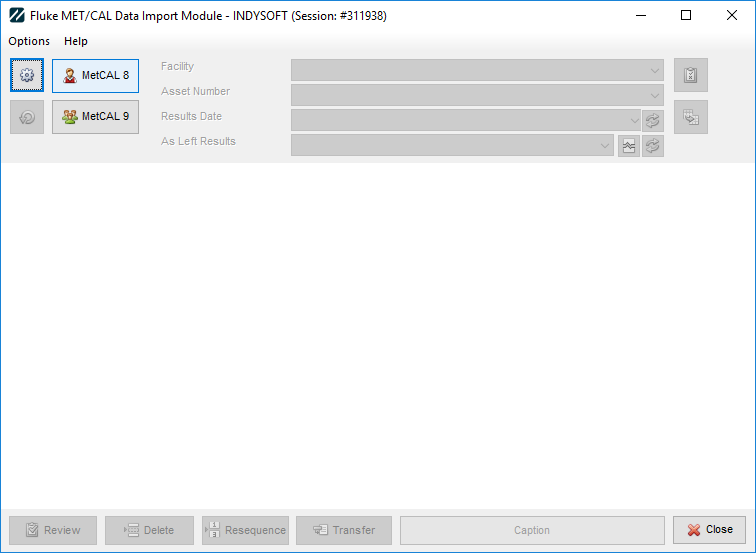
Task: Click the circular refresh icon below the gear
Action: [x=27, y=117]
